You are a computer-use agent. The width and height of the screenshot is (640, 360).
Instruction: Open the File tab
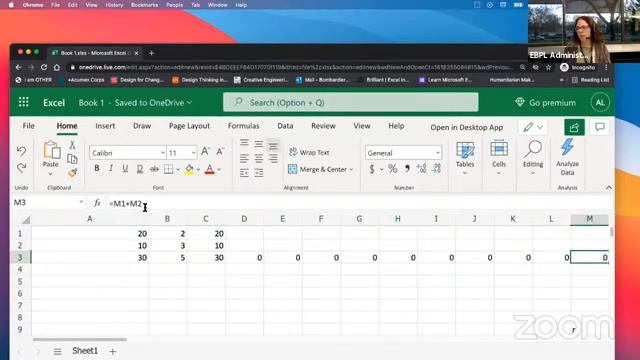tap(29, 126)
